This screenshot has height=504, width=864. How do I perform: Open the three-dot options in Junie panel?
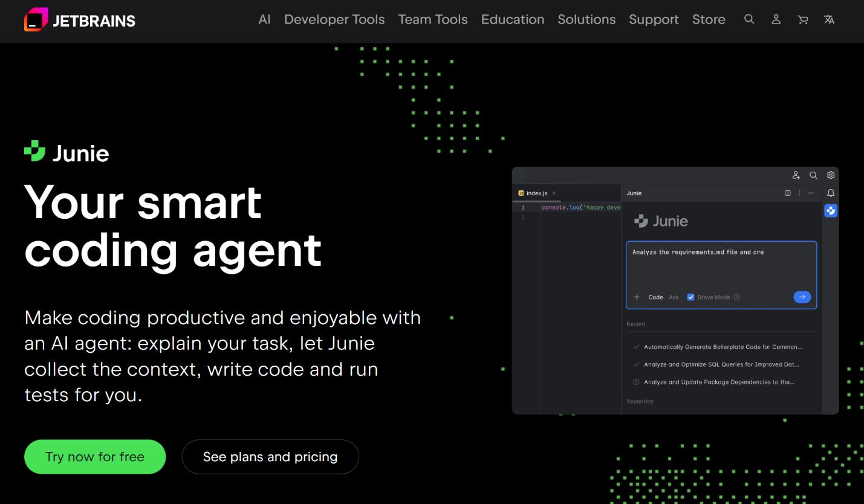pyautogui.click(x=799, y=193)
